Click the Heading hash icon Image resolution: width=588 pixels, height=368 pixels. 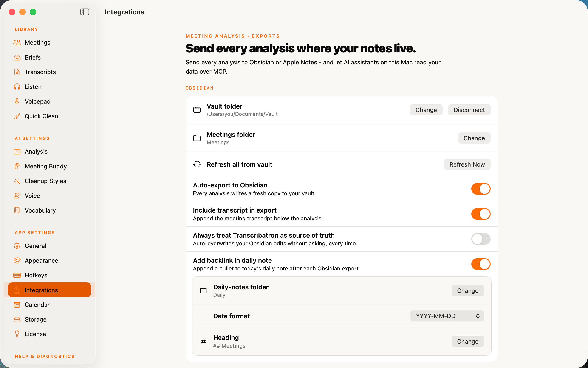[203, 342]
